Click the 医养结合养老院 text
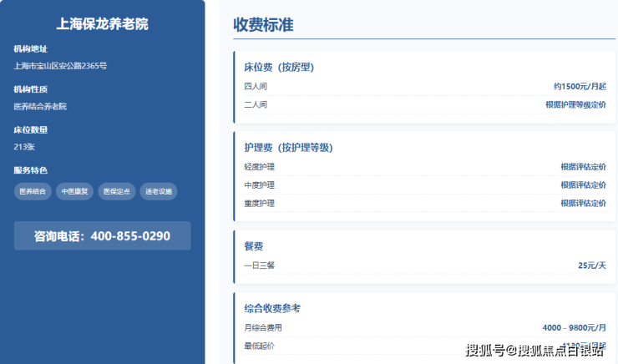The width and height of the screenshot is (618, 364). [x=40, y=106]
